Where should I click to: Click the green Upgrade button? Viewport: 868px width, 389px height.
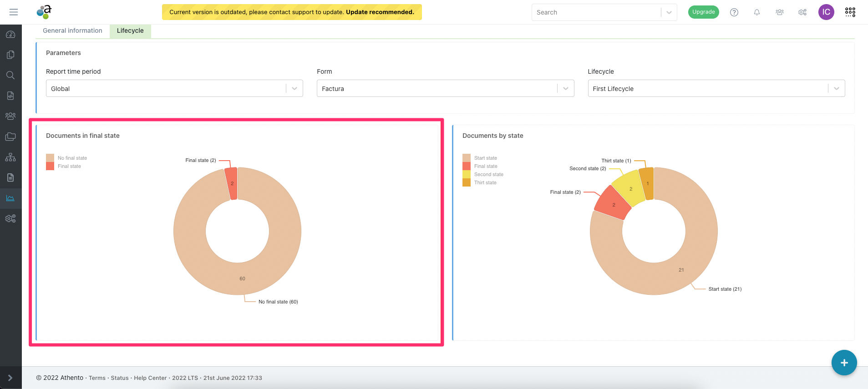click(x=703, y=12)
